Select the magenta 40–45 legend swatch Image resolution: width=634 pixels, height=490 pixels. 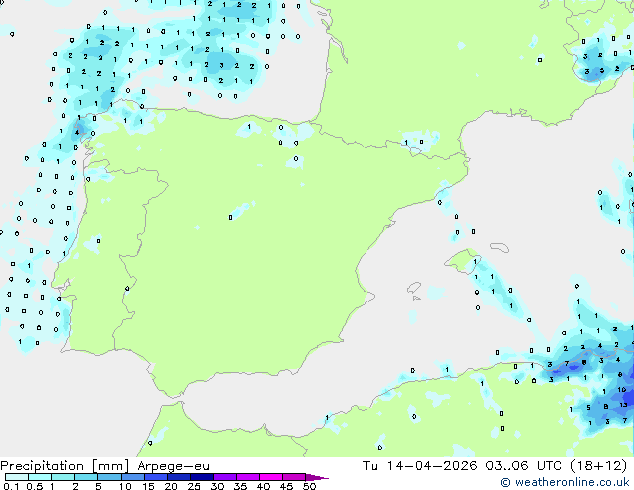coord(271,477)
